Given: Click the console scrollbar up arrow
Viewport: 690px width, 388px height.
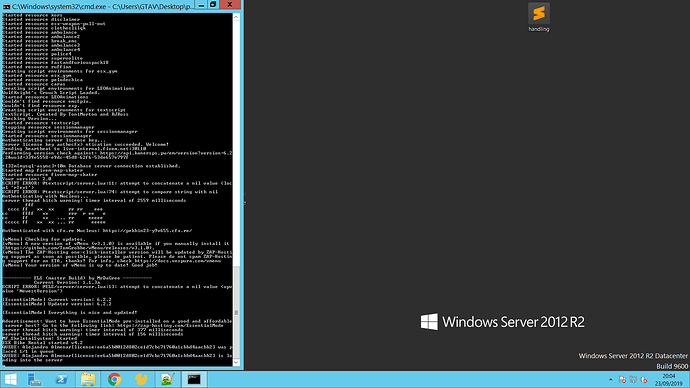Looking at the screenshot, I should pos(236,17).
